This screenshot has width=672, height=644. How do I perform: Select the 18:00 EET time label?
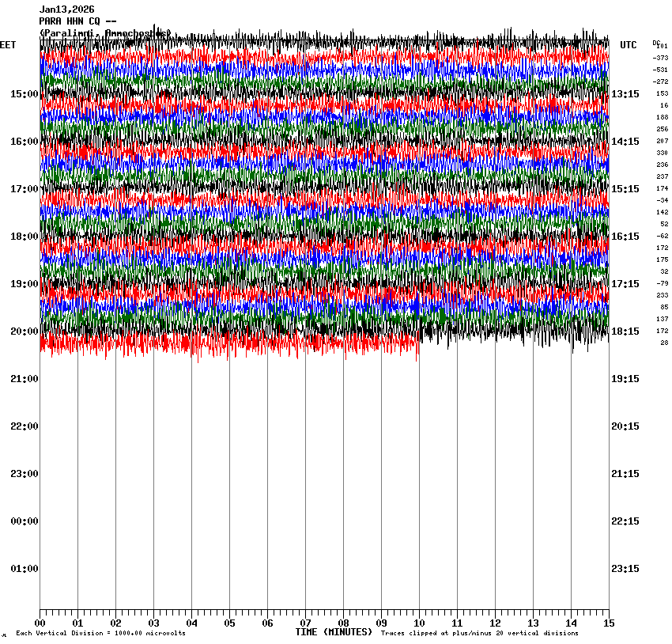coord(24,237)
